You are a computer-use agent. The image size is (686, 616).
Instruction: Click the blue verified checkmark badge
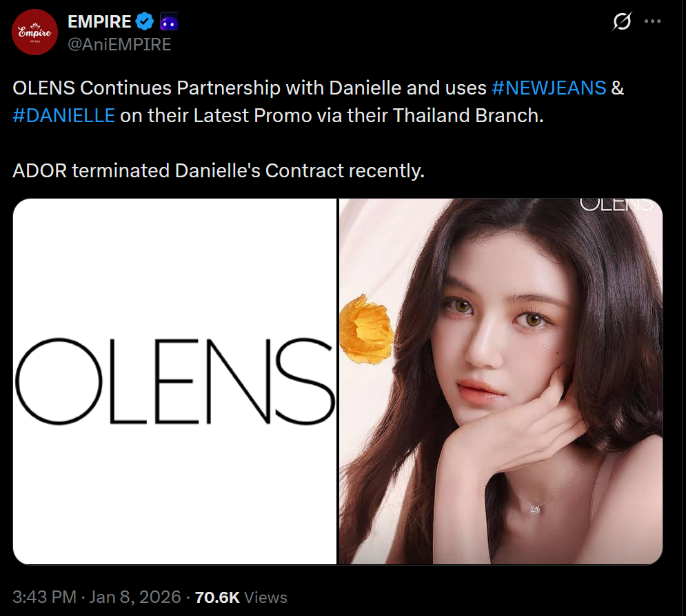coord(144,21)
